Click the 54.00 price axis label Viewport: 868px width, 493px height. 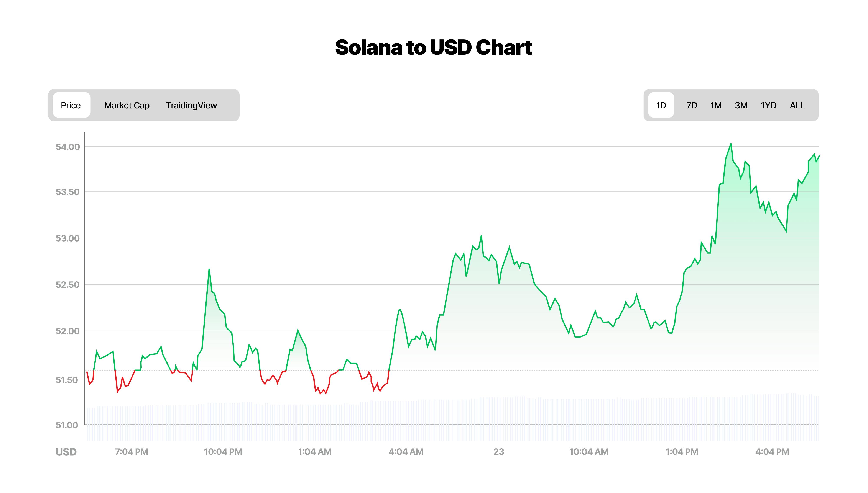click(68, 147)
